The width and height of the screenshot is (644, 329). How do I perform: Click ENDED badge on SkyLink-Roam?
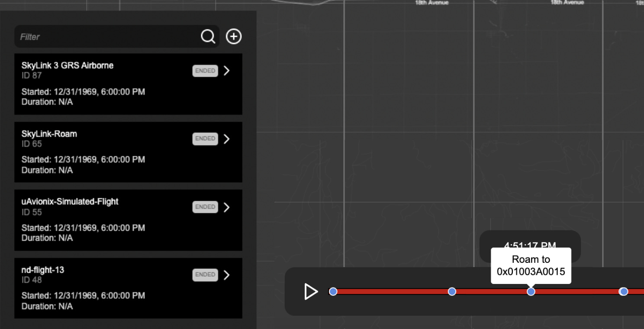(205, 139)
